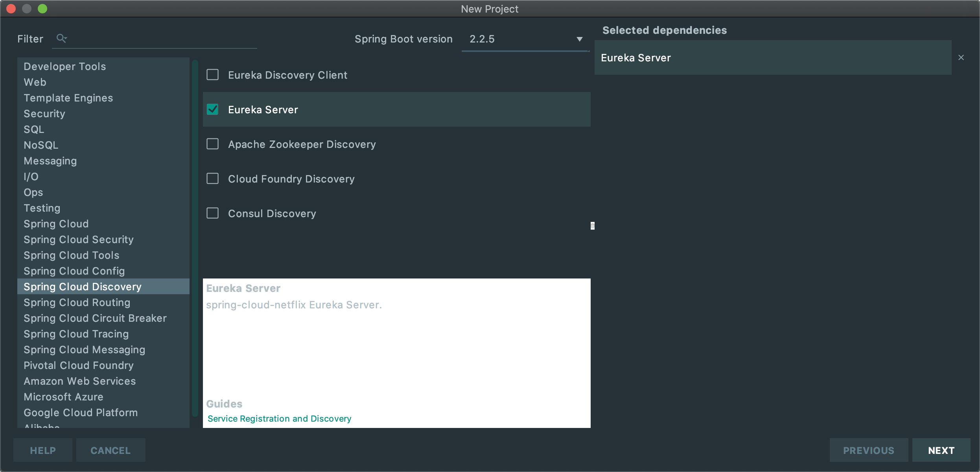Tick the Cloud Foundry Discovery checkbox
Viewport: 980px width, 472px height.
point(213,179)
